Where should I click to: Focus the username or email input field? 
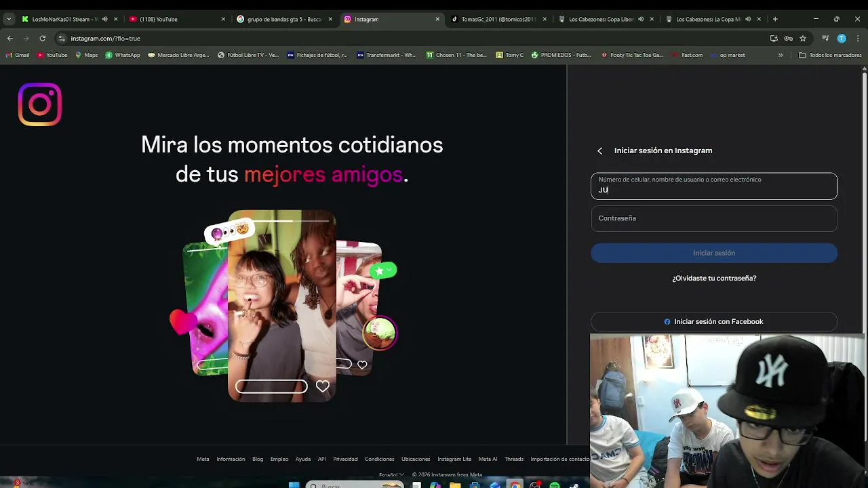coord(714,186)
